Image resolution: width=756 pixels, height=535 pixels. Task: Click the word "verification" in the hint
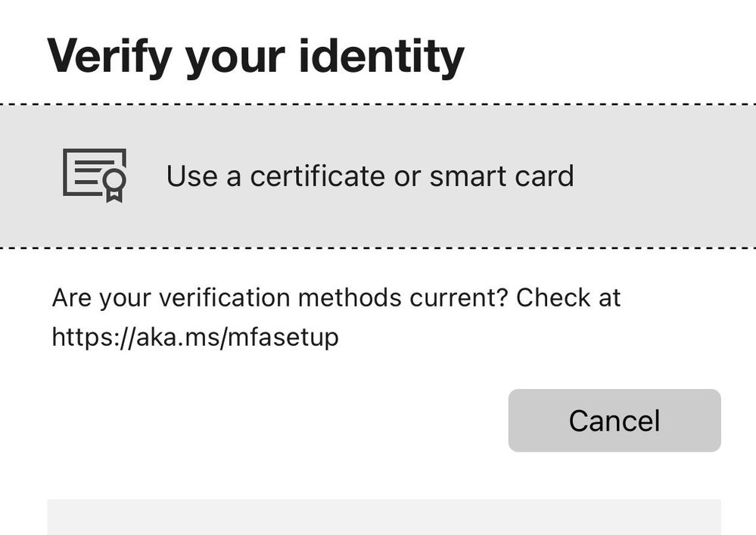225,297
